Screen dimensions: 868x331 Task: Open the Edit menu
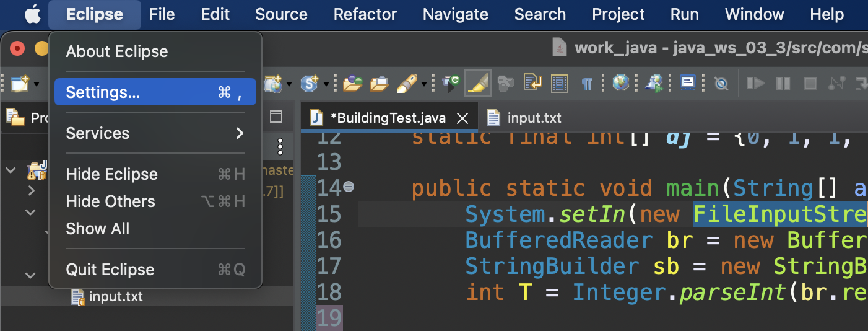(215, 14)
